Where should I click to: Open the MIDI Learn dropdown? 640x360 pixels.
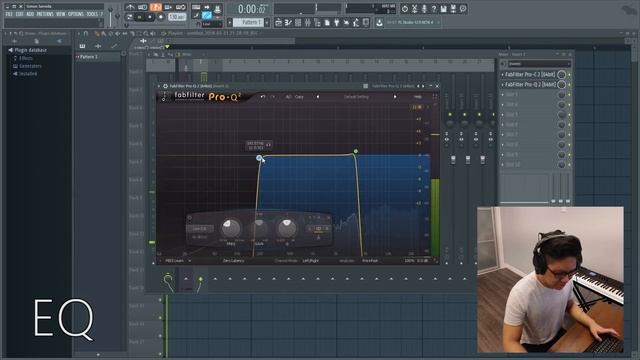(178, 260)
